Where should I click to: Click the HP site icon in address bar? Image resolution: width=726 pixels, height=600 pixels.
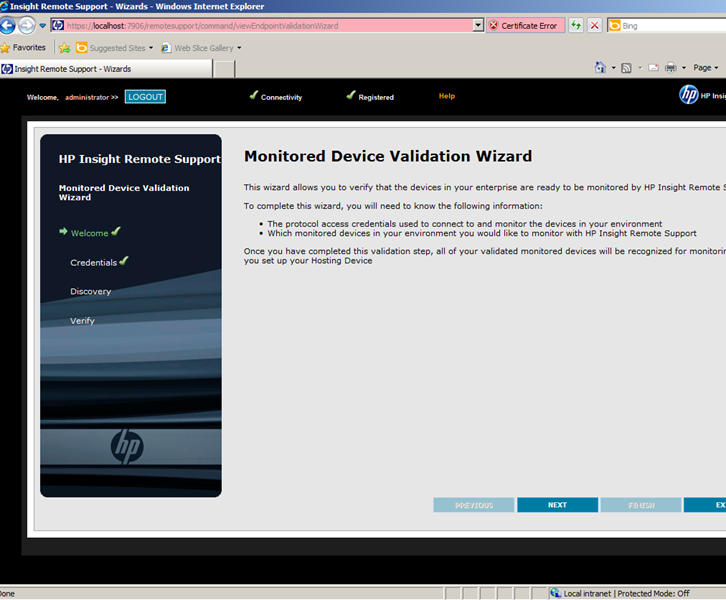click(58, 25)
